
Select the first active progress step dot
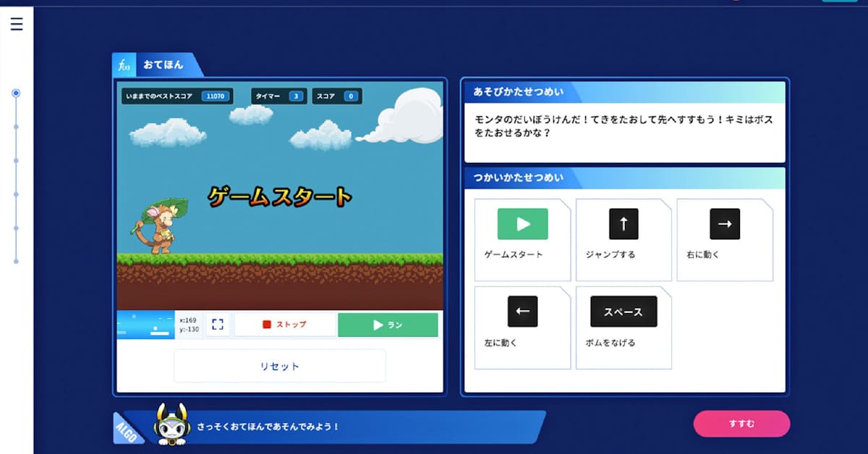coord(16,93)
